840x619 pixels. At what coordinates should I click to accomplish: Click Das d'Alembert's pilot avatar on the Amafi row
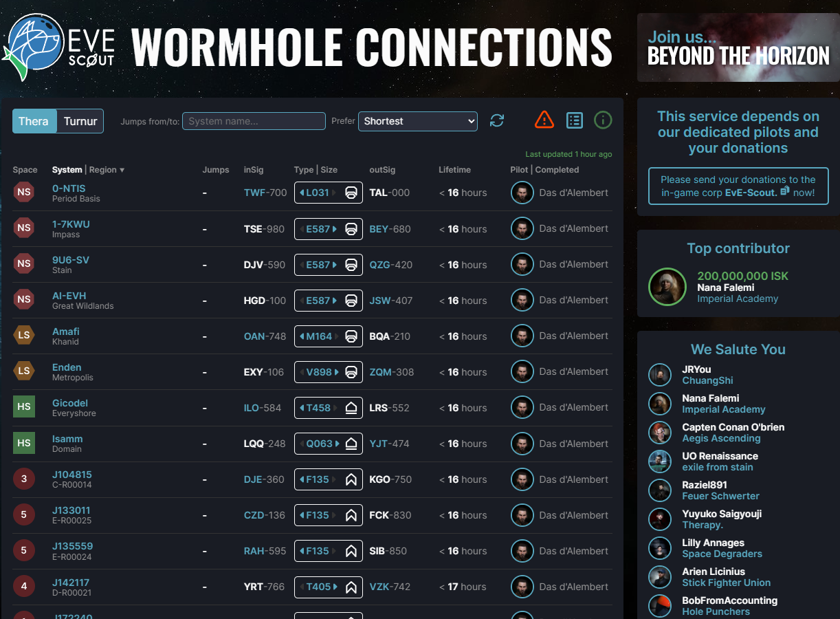[x=522, y=336]
